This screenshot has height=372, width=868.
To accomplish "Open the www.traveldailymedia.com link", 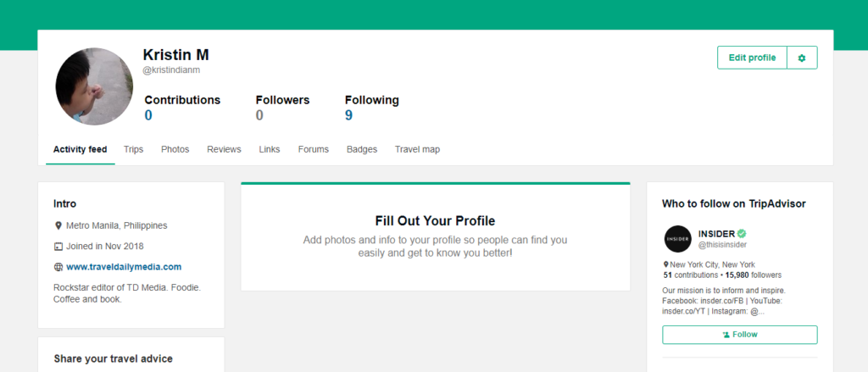I will point(124,267).
